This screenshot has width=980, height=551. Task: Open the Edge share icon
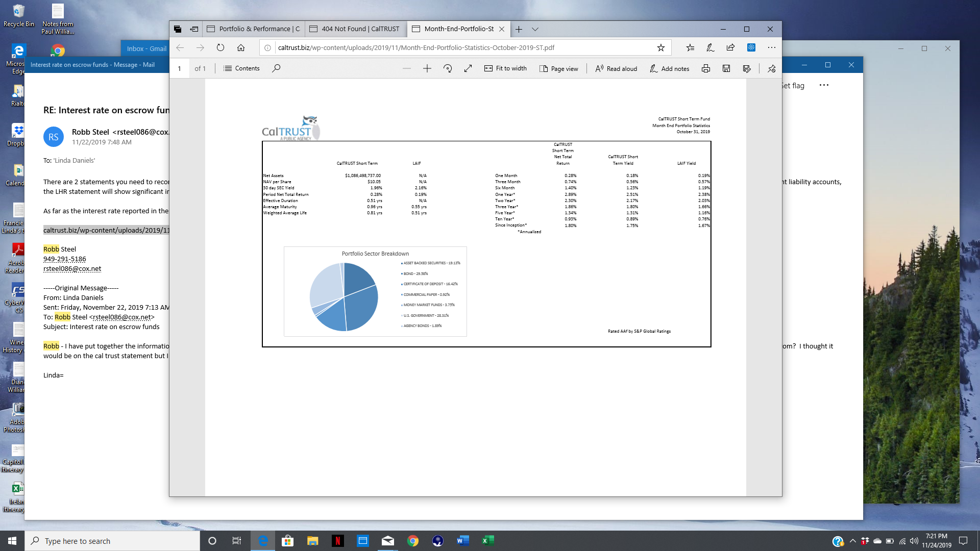point(730,47)
